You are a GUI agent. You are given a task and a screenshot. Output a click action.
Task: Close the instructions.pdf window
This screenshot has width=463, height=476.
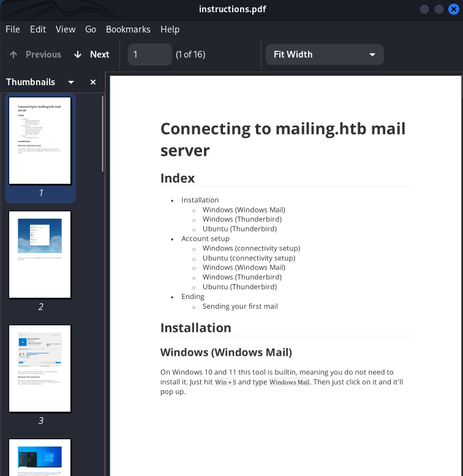[x=453, y=9]
